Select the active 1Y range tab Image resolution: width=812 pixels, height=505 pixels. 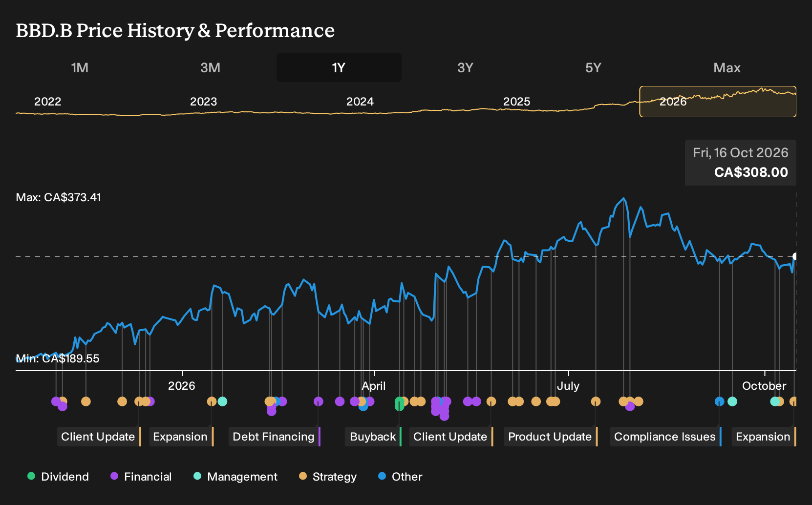click(339, 67)
